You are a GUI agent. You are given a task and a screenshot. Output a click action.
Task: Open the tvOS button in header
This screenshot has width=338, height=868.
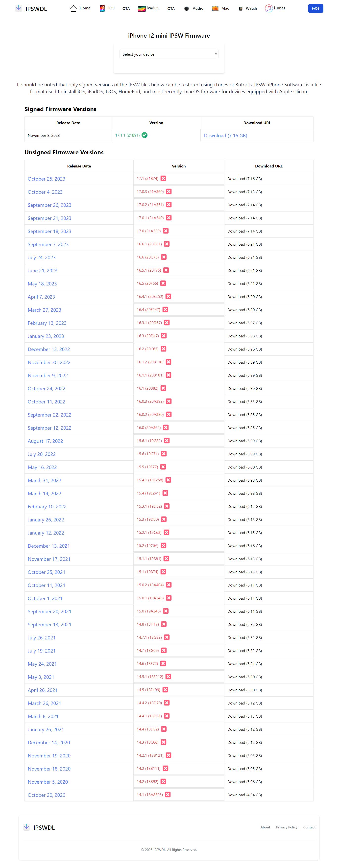tap(315, 8)
